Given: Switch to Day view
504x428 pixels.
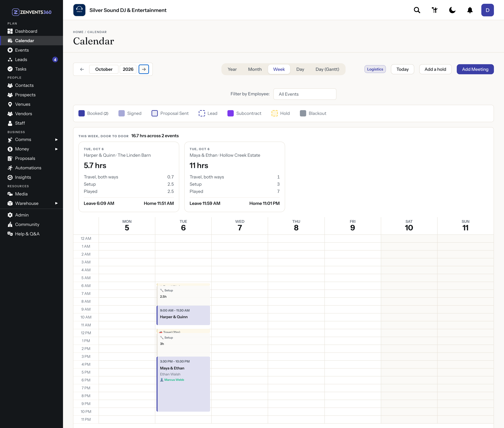Looking at the screenshot, I should 300,69.
